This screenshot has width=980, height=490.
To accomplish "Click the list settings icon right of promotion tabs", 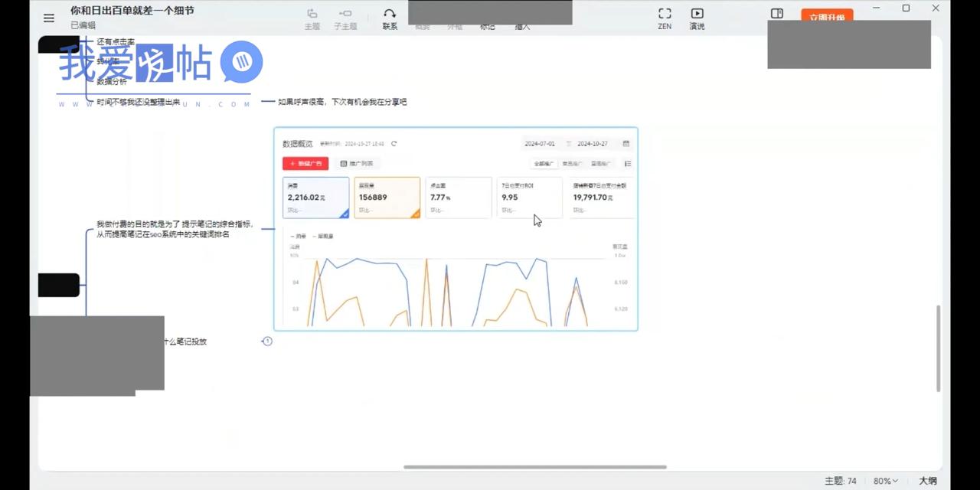I will [x=628, y=163].
